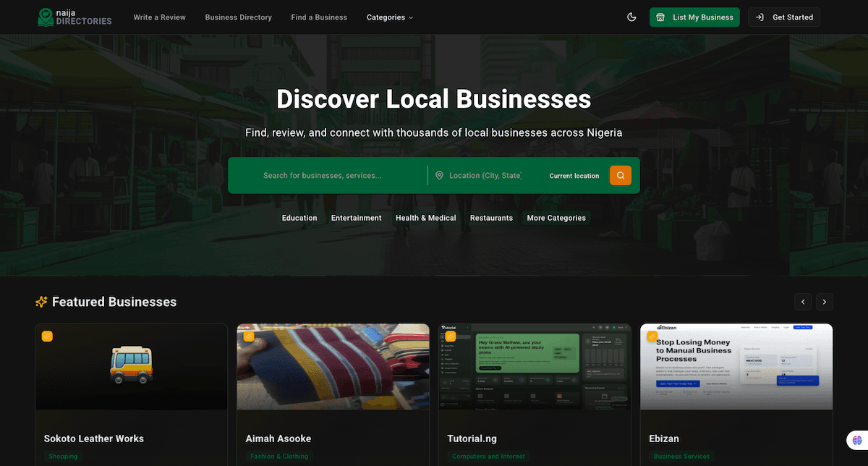
Task: Open the Tutorial.ng business link
Action: coord(472,439)
